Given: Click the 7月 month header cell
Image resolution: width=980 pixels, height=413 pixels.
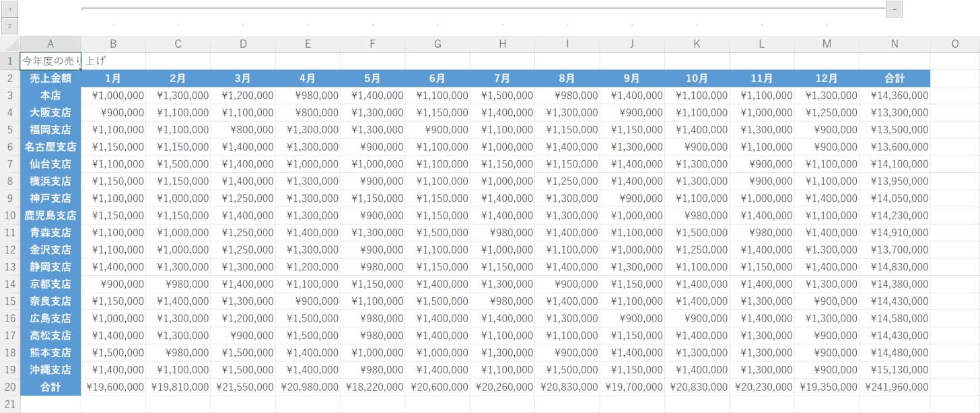Looking at the screenshot, I should (502, 78).
